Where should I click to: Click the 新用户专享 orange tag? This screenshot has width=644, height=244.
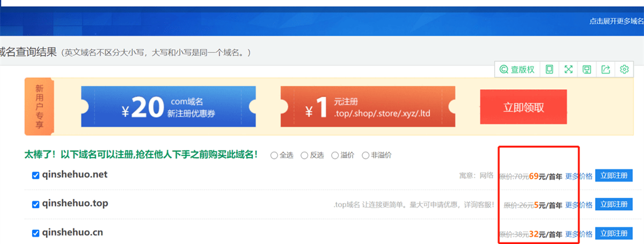(39, 106)
